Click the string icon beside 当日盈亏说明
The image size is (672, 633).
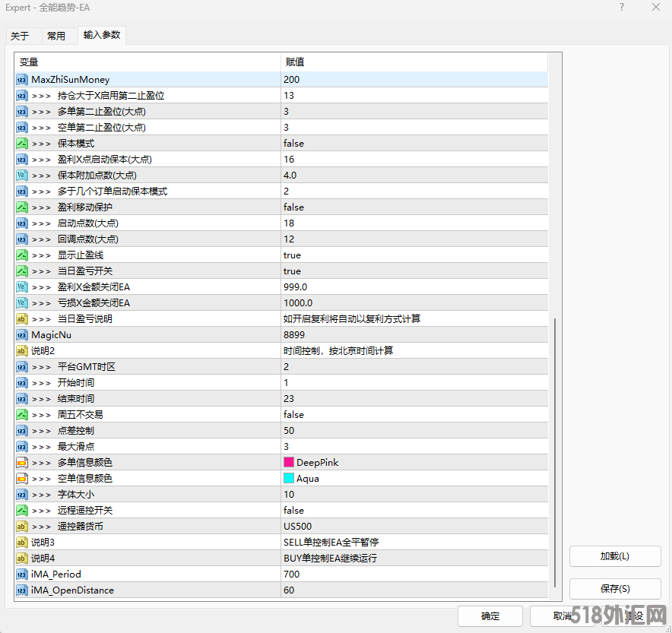click(22, 319)
